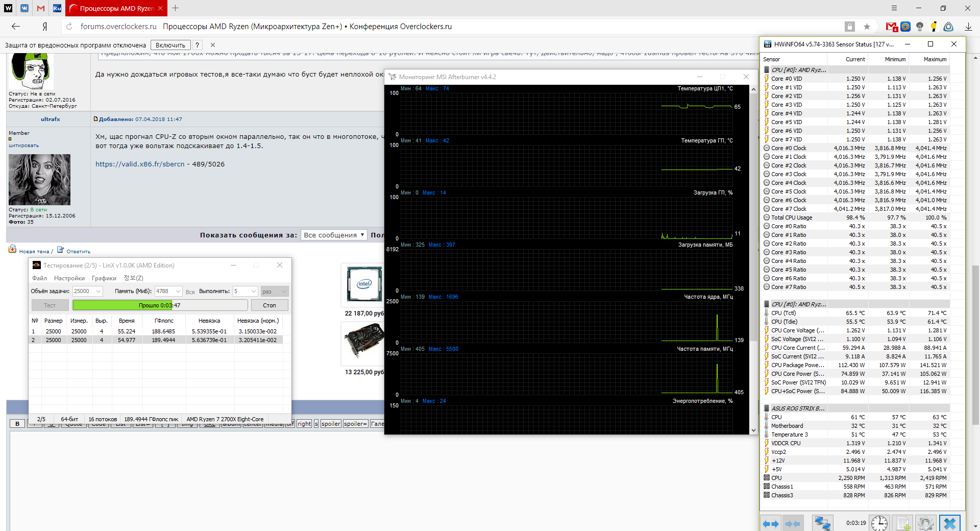Close HWiNFO sensors with blue X
The width and height of the screenshot is (980, 531).
(950, 523)
